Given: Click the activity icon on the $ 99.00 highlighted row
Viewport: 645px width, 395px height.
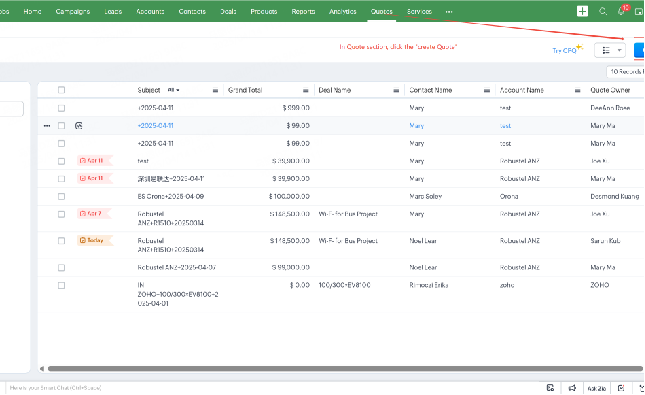Looking at the screenshot, I should coord(79,125).
